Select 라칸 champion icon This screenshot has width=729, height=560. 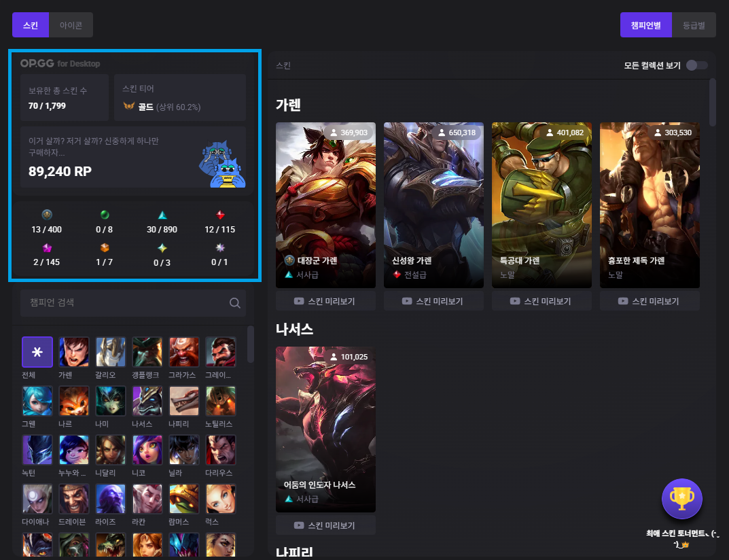(x=147, y=499)
